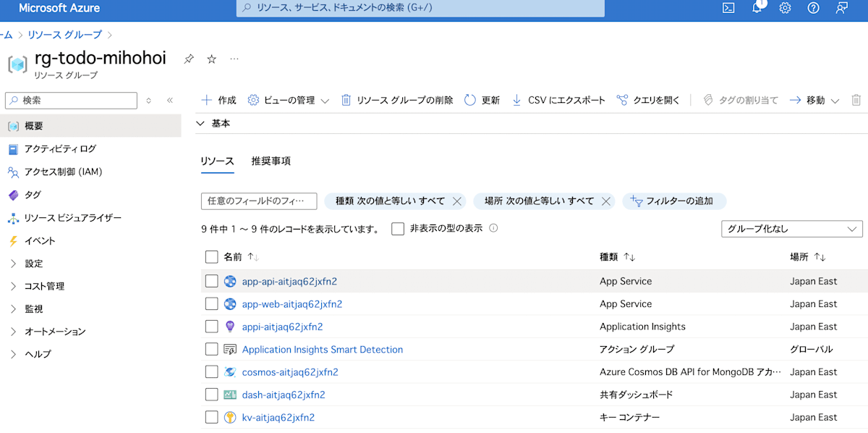Open the 移動 dropdown in the toolbar
Screen dimensions: 868x433
coord(814,100)
